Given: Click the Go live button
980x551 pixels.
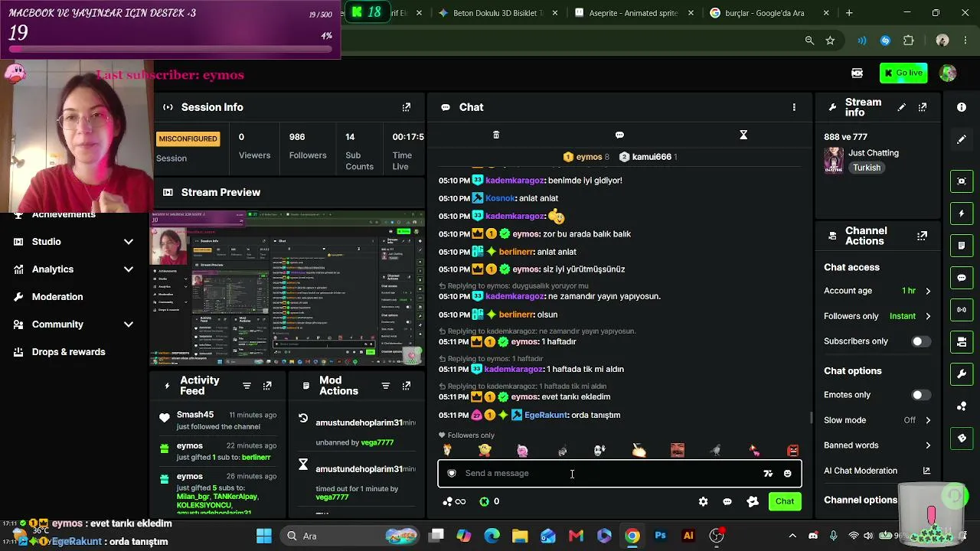Looking at the screenshot, I should pyautogui.click(x=903, y=73).
